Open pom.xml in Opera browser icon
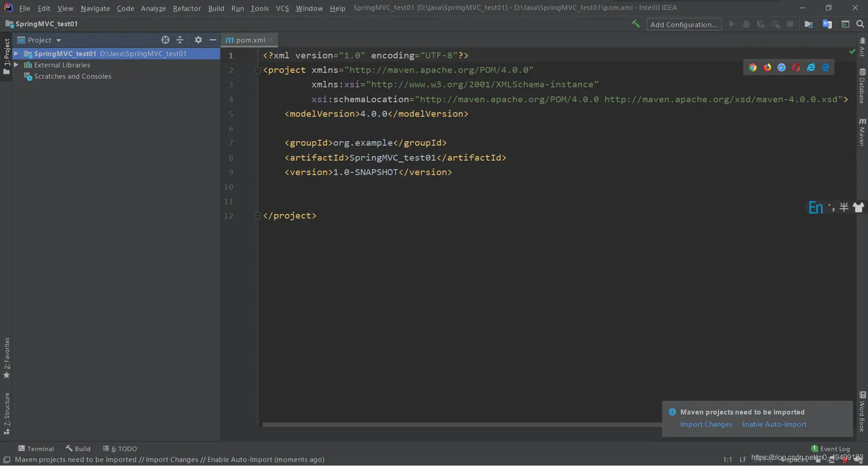 pos(796,68)
